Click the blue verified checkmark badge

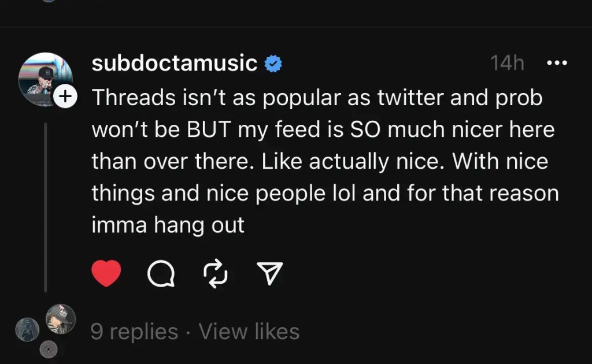(273, 64)
